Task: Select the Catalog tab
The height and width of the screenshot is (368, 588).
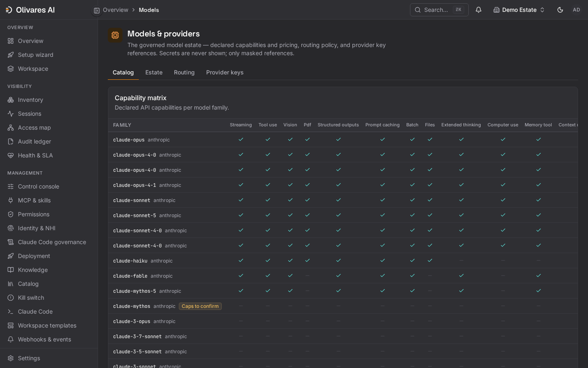Action: click(x=123, y=72)
